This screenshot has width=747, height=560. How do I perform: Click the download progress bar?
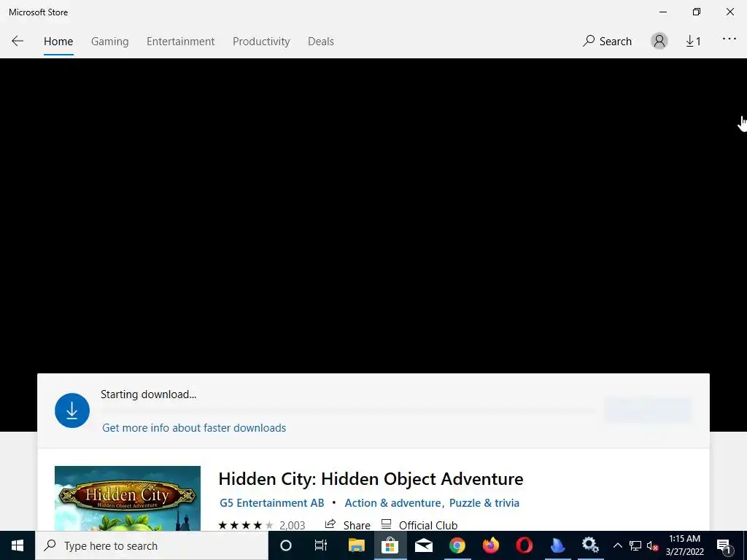[x=348, y=411]
